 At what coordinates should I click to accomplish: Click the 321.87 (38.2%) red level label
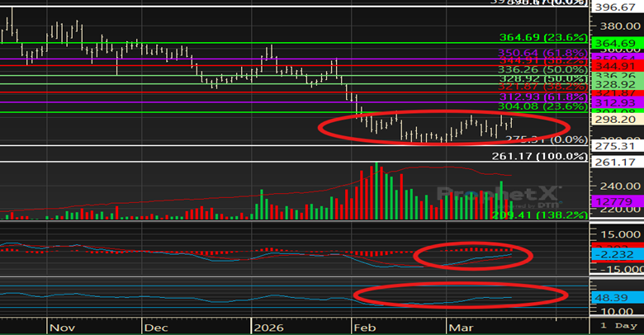point(542,87)
